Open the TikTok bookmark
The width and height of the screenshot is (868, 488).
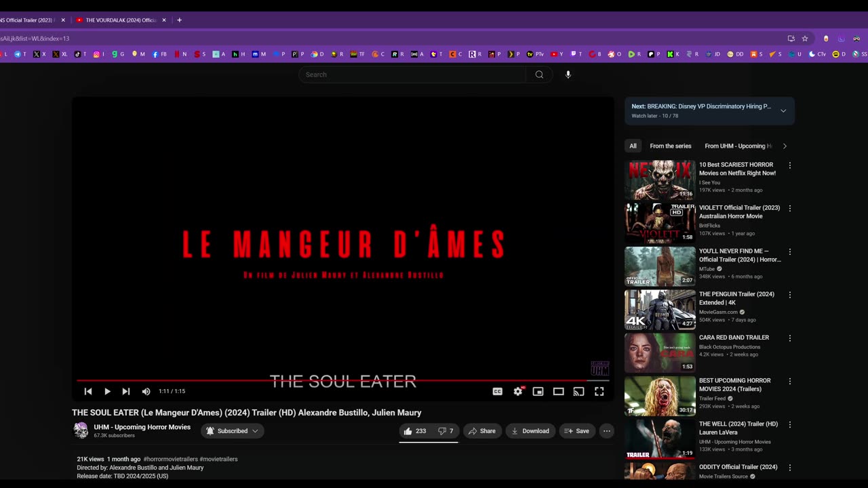coord(80,54)
